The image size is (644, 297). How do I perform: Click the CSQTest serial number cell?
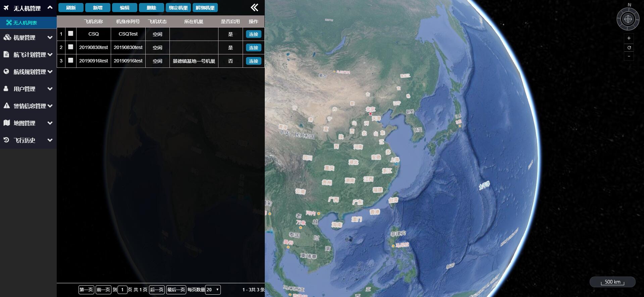coord(128,34)
